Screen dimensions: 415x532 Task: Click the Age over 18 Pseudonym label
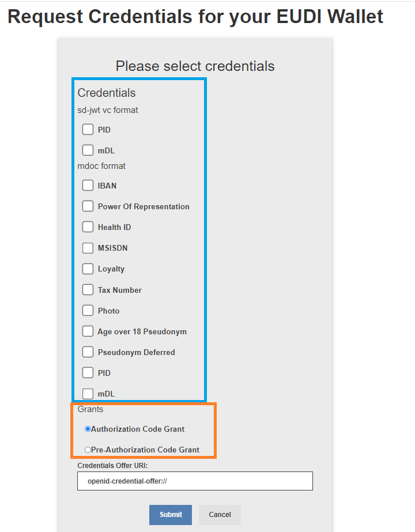click(x=142, y=331)
